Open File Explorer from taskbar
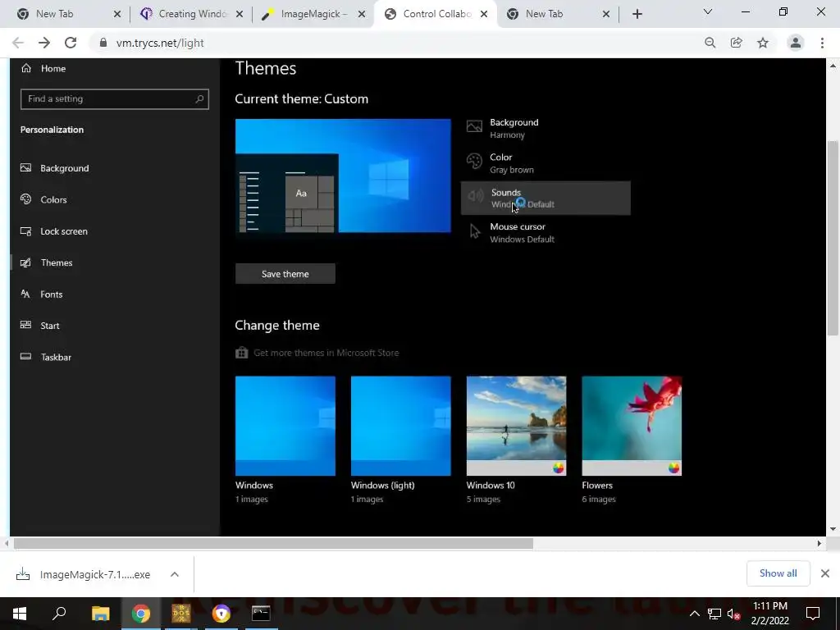Image resolution: width=840 pixels, height=630 pixels. pos(100,614)
